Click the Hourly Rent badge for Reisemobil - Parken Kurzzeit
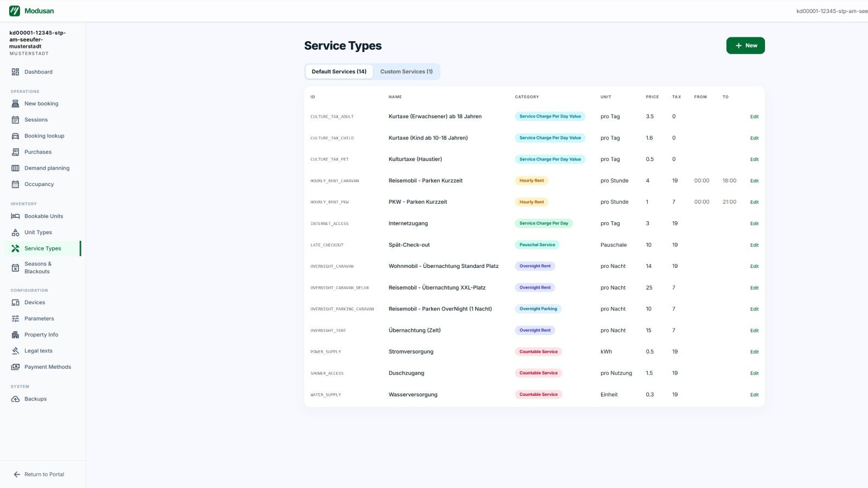This screenshot has width=868, height=488. (x=532, y=181)
